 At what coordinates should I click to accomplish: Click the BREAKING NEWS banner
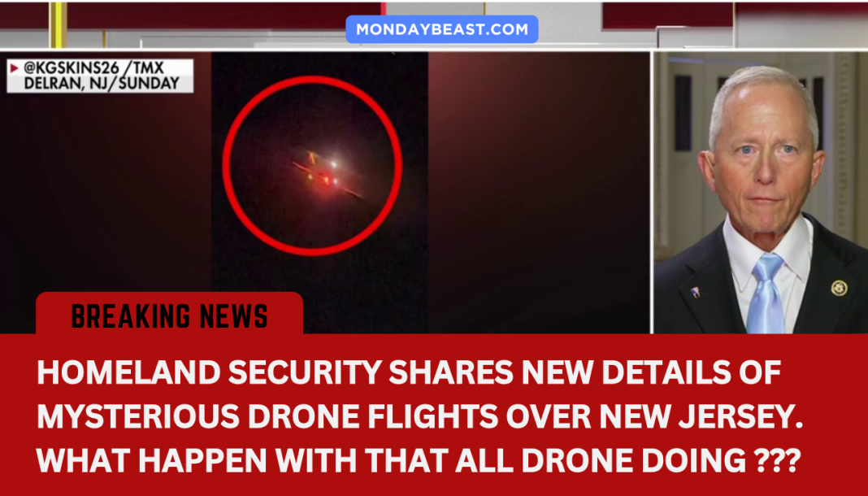click(169, 314)
